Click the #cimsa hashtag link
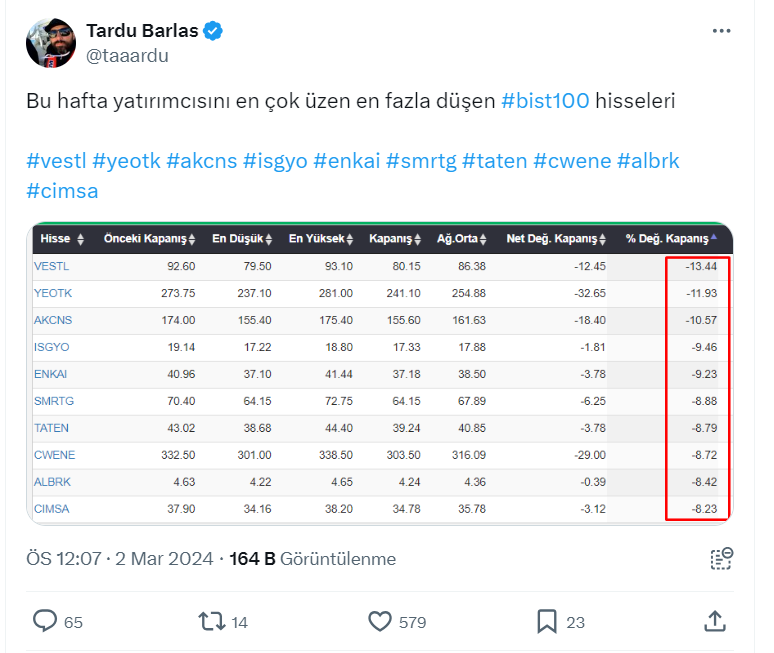Viewport: 774px width, 653px height. [62, 190]
